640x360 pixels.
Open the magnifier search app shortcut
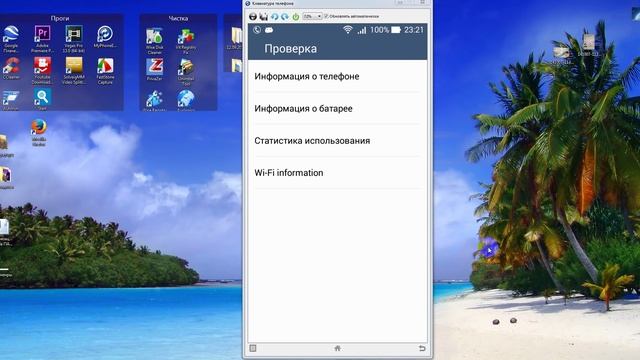42,99
